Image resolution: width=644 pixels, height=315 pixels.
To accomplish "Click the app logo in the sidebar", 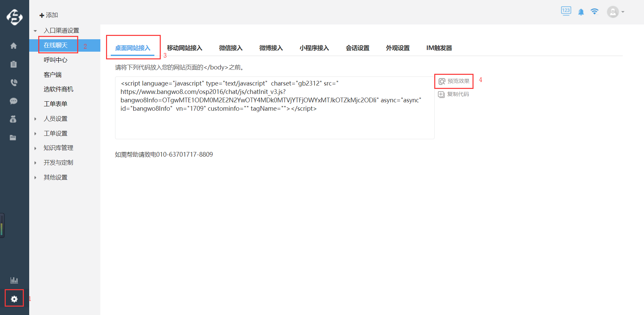I will [14, 17].
